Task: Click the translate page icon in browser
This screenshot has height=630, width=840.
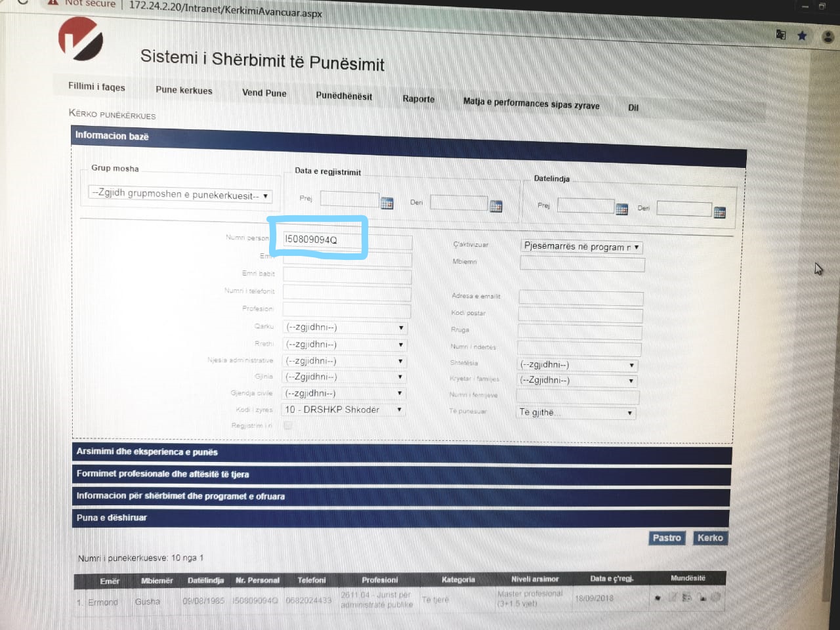Action: [x=781, y=35]
